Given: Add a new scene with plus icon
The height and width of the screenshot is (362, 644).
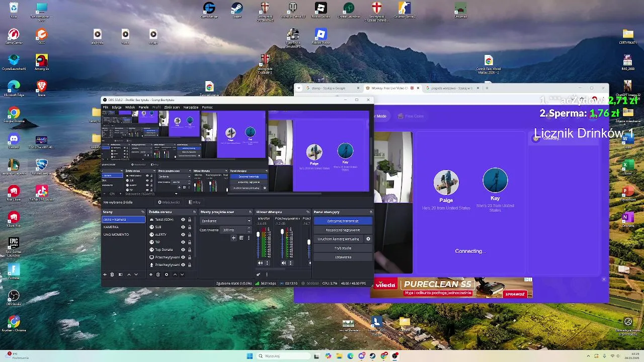Looking at the screenshot, I should point(105,275).
